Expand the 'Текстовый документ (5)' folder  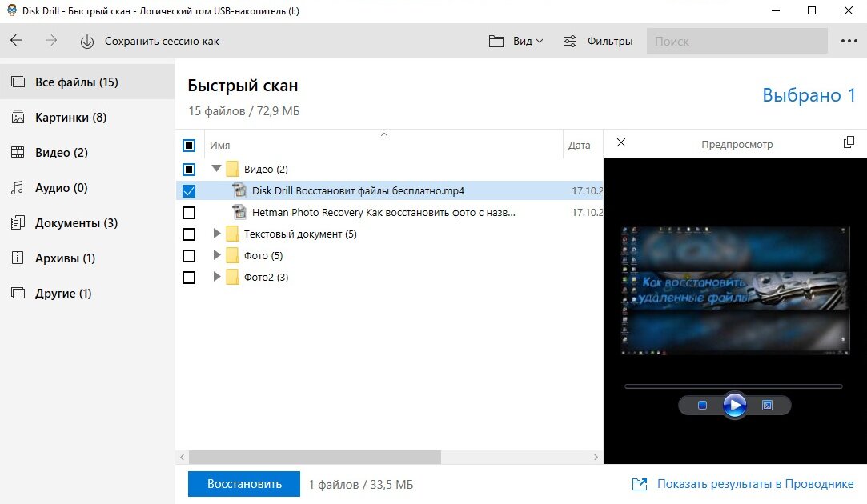[217, 234]
